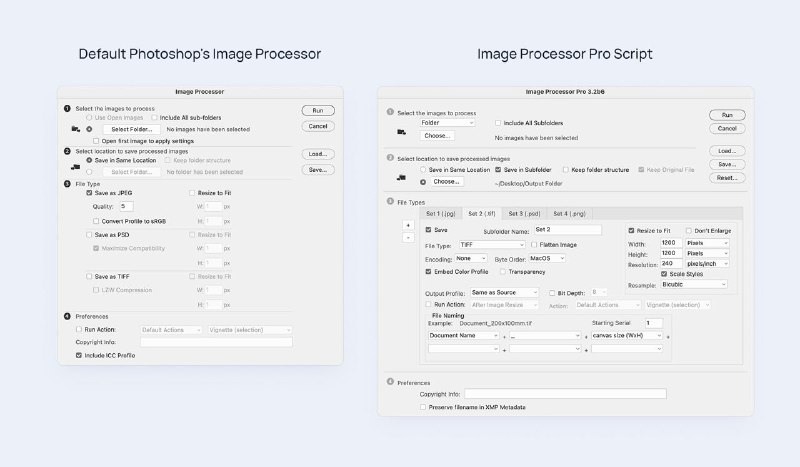This screenshot has width=800, height=467.
Task: Switch to Set 4 (.png) tab
Action: tap(569, 214)
